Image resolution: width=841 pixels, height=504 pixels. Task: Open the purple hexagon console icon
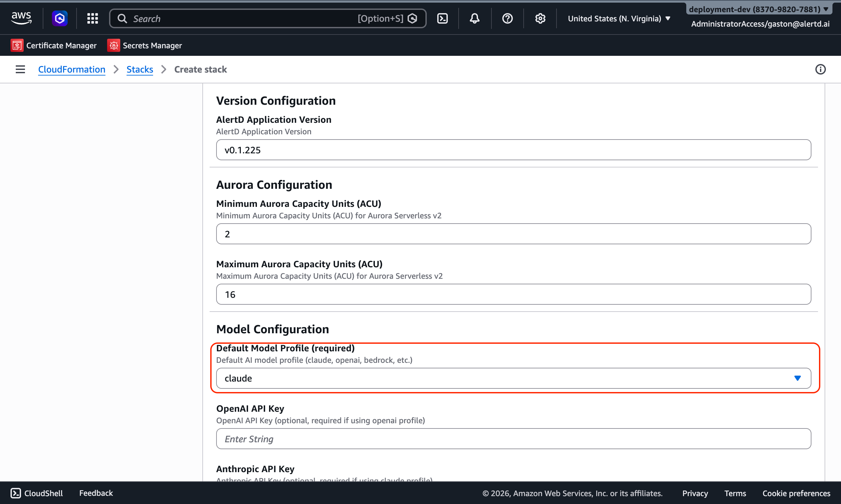(60, 18)
